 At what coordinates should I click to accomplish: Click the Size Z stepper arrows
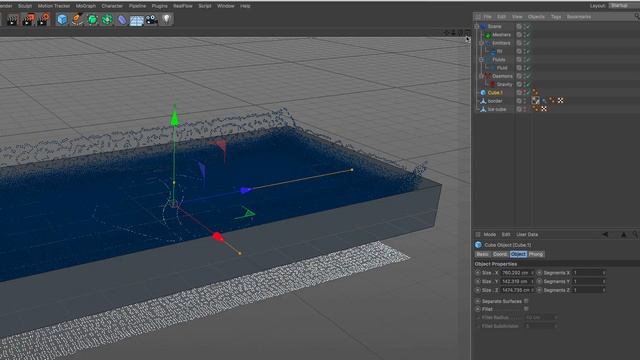(x=532, y=290)
